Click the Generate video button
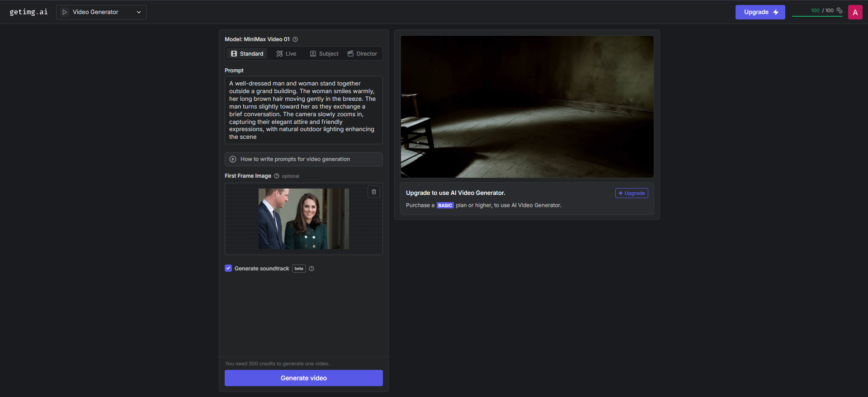 click(304, 378)
